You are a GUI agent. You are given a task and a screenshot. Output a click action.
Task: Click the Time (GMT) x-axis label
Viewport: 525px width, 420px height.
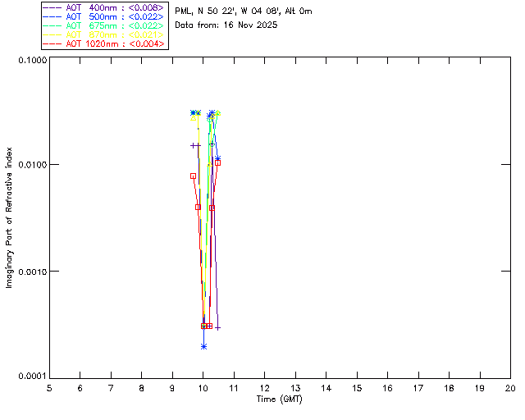click(280, 399)
